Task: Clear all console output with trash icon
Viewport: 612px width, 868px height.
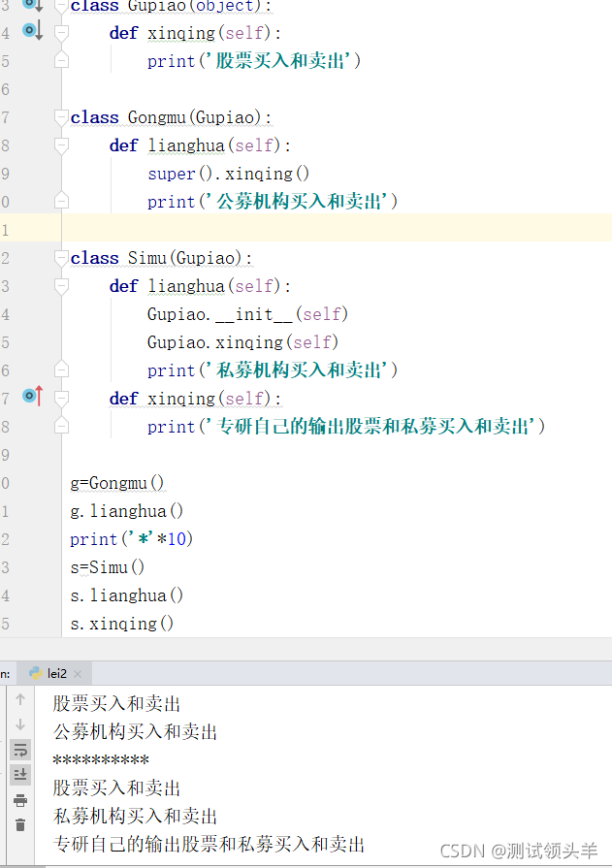Action: [20, 825]
